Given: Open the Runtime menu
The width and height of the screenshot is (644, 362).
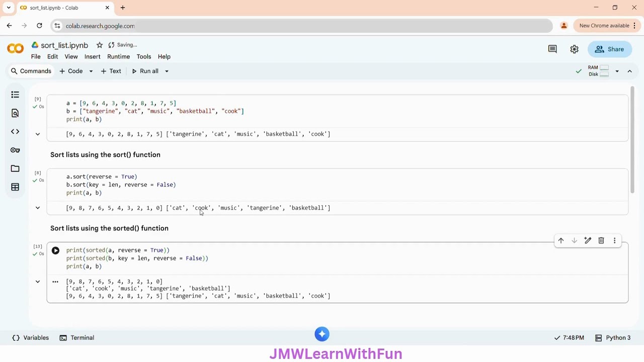Looking at the screenshot, I should 118,57.
